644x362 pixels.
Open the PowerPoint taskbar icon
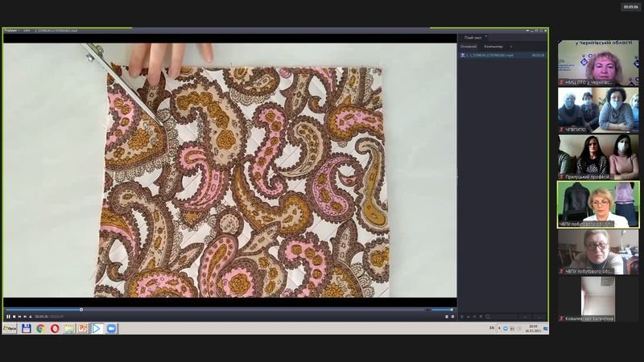(82, 328)
